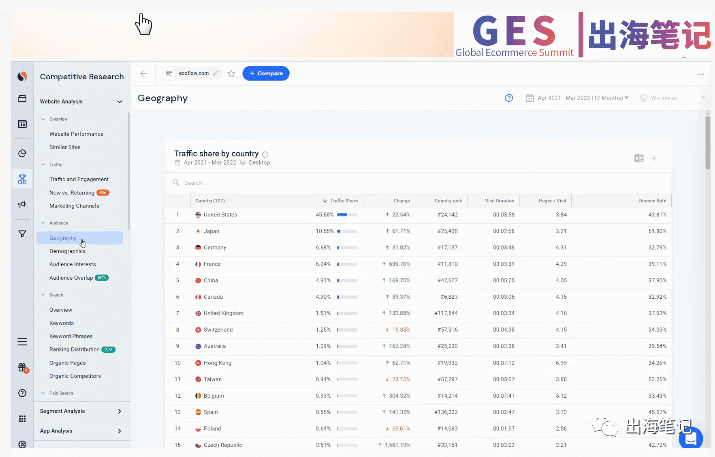Click the Hong Kong row name
Screen dimensions: 715x457
coord(218,363)
